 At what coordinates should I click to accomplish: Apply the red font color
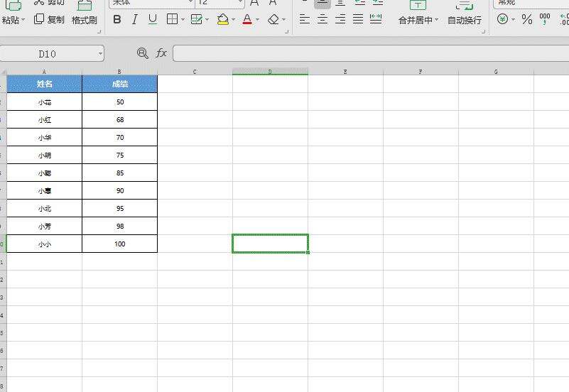[247, 19]
